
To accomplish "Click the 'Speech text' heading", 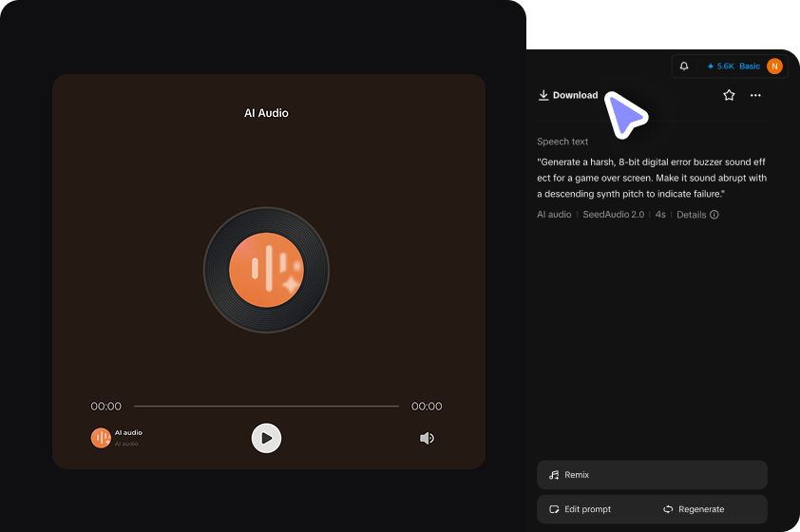I will click(x=562, y=142).
